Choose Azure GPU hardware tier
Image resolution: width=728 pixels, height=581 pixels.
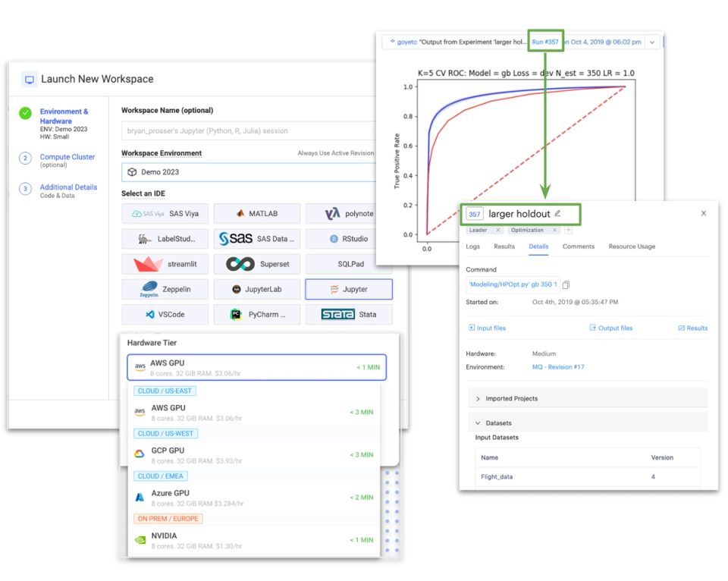(x=254, y=498)
